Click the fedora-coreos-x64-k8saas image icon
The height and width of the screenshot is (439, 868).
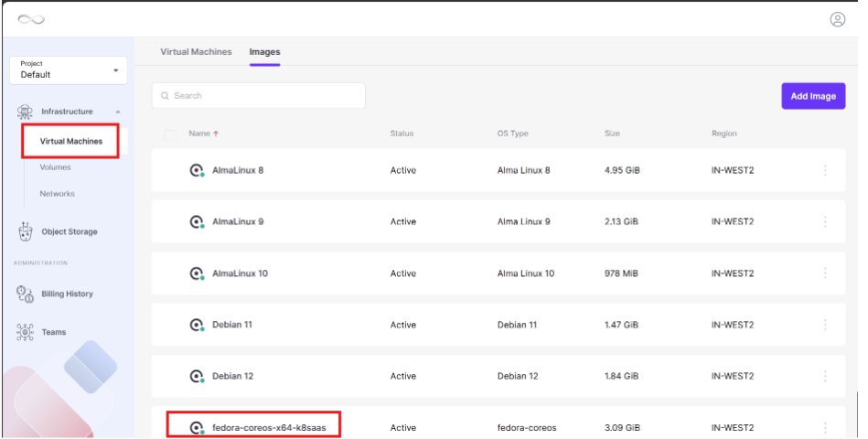(197, 428)
